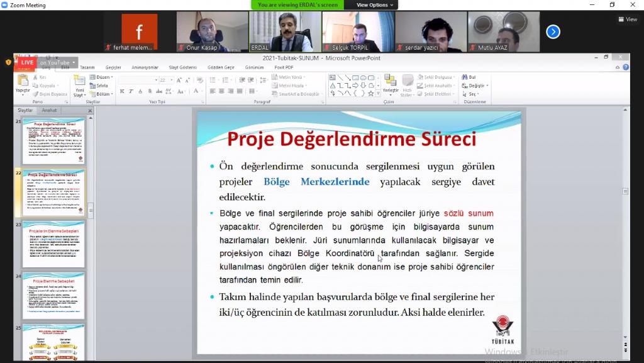The image size is (644, 363).
Task: Click the Bul (Find) binoculars icon
Action: [469, 77]
